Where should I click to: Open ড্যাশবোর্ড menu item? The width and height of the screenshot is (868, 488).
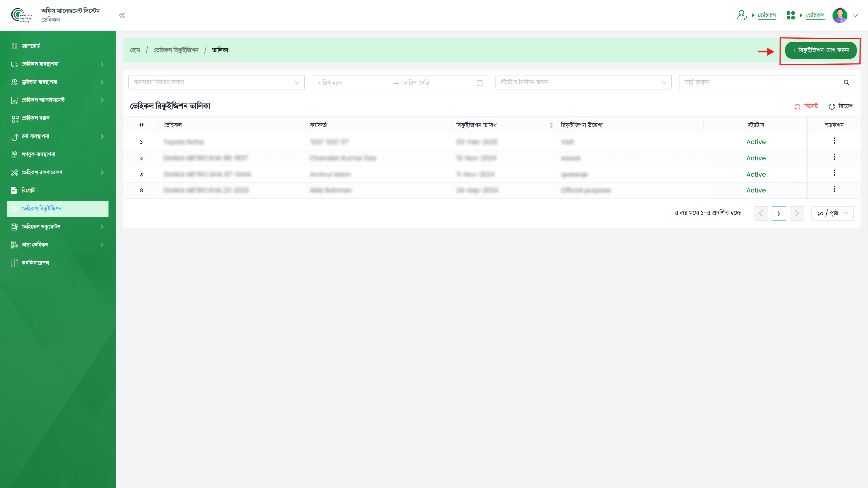click(58, 46)
